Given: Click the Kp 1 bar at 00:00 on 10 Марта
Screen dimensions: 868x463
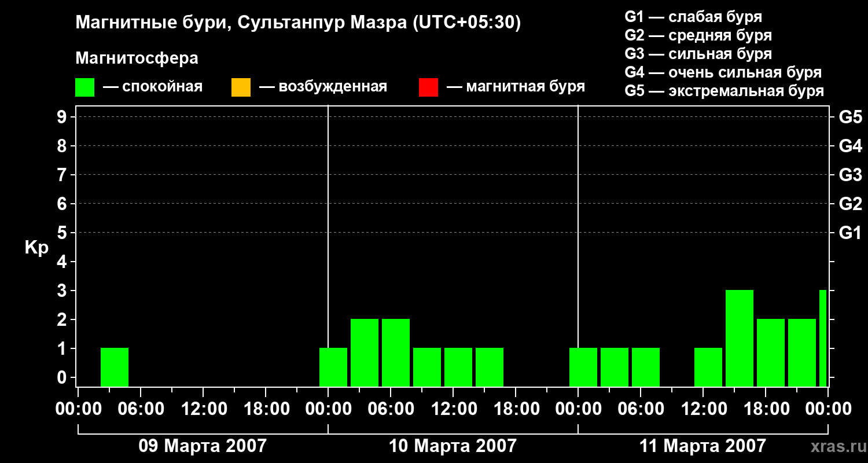Looking at the screenshot, I should point(333,367).
